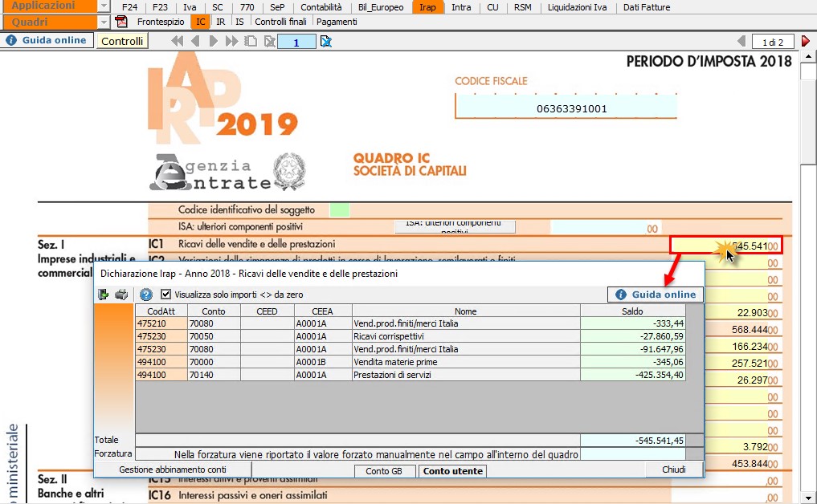Click the ISA ulteriori componenti amount field
817x504 pixels.
[x=606, y=228]
